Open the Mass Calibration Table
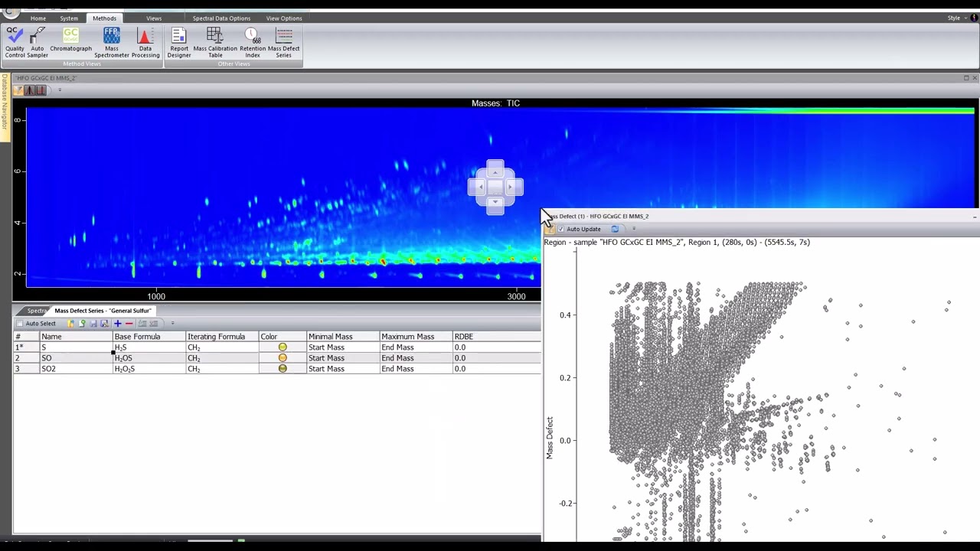980x551 pixels. pos(215,43)
